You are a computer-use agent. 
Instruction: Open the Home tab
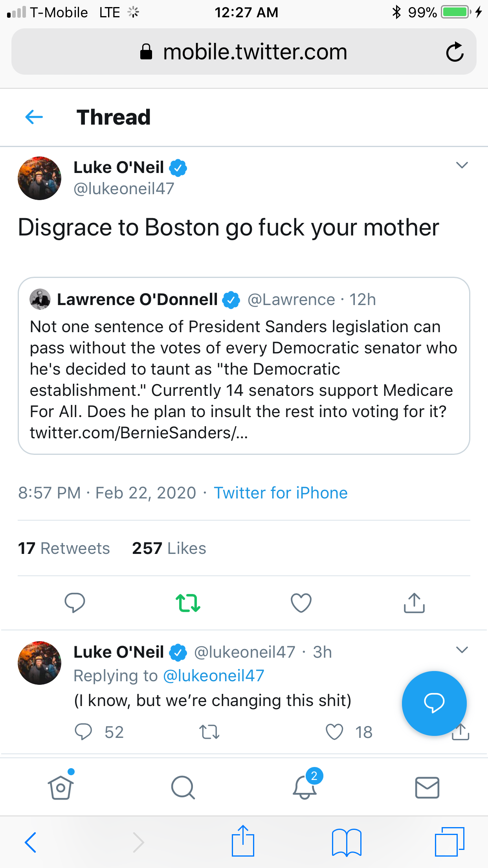coord(61,787)
